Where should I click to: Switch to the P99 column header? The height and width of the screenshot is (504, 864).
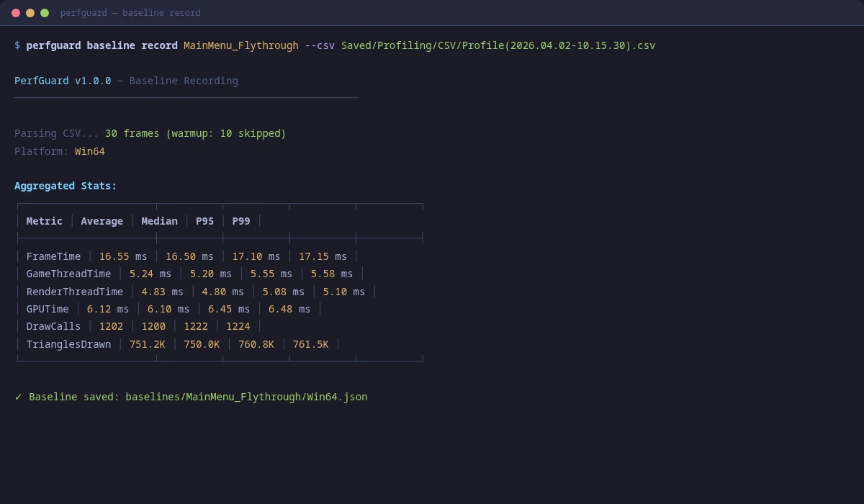click(x=240, y=221)
